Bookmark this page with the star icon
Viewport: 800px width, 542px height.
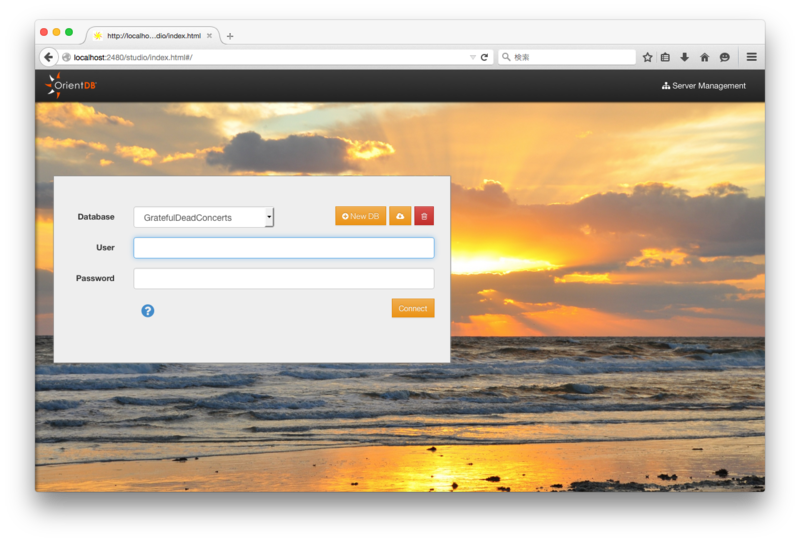click(x=647, y=57)
